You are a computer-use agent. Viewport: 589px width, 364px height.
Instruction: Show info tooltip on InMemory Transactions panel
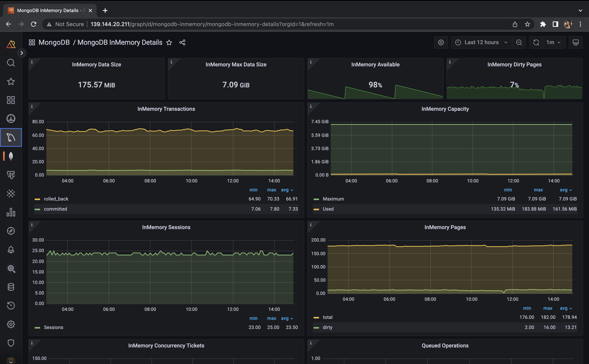[x=32, y=106]
